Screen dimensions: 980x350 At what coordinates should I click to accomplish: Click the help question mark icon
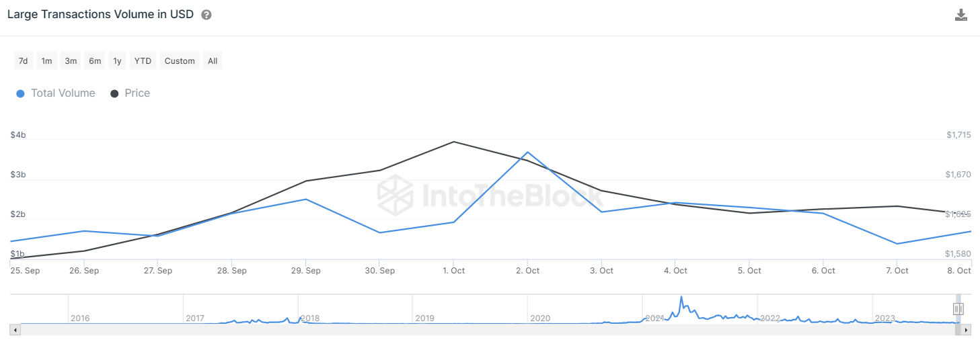coord(206,15)
